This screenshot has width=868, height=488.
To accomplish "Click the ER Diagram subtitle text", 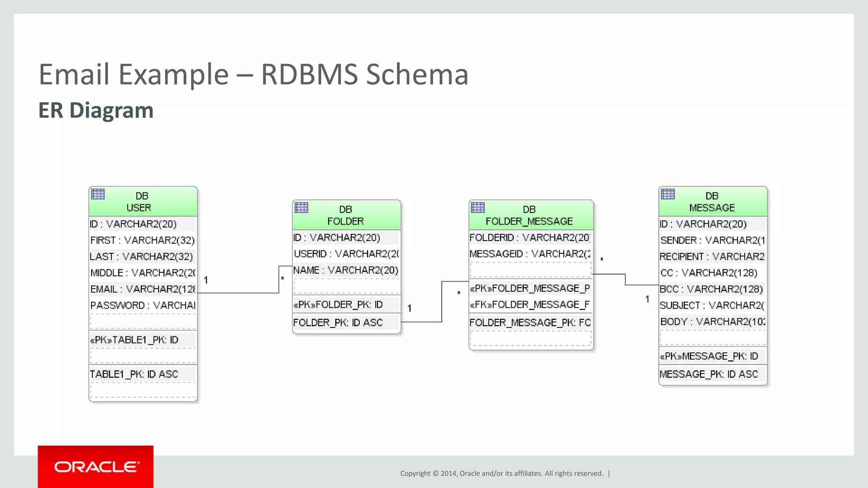I will 96,110.
